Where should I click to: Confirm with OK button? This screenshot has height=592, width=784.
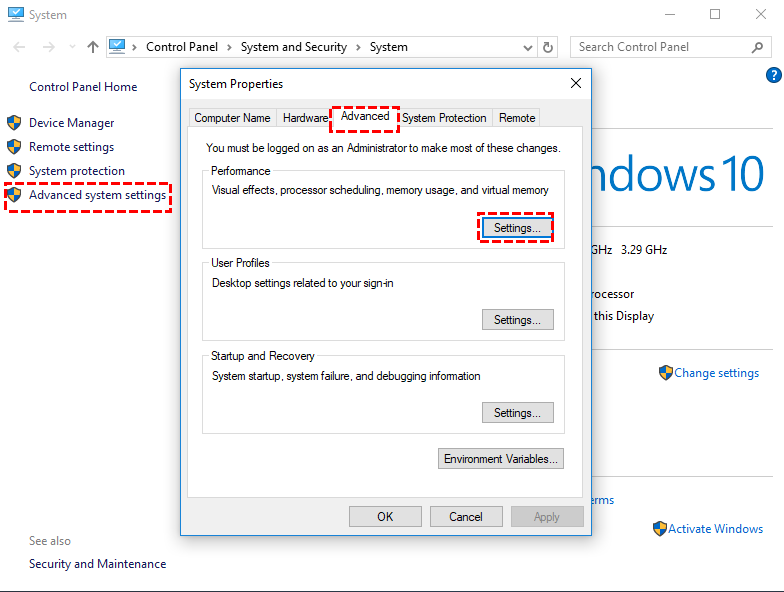coord(385,517)
